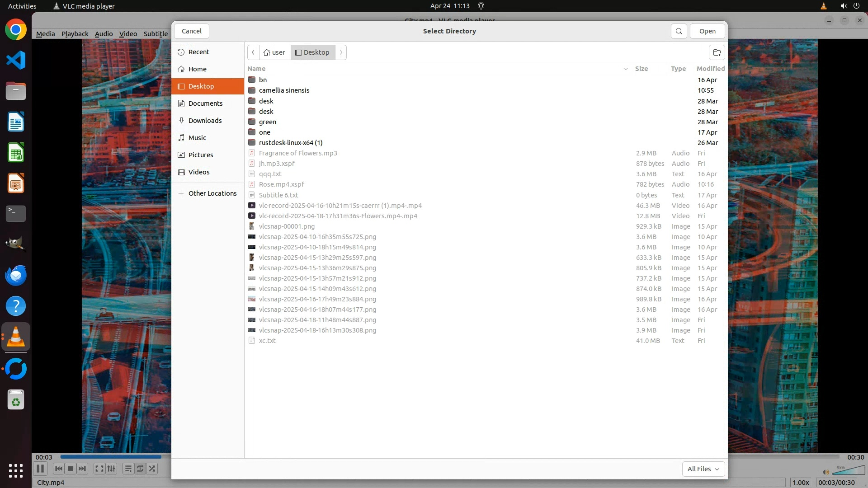Viewport: 868px width, 488px height.
Task: Toggle the loop playback button
Action: click(140, 469)
